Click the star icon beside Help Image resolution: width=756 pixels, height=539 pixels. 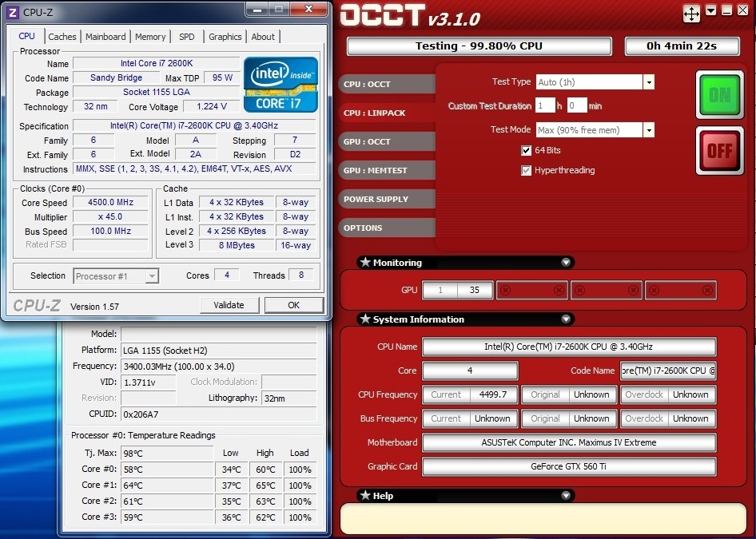[365, 495]
